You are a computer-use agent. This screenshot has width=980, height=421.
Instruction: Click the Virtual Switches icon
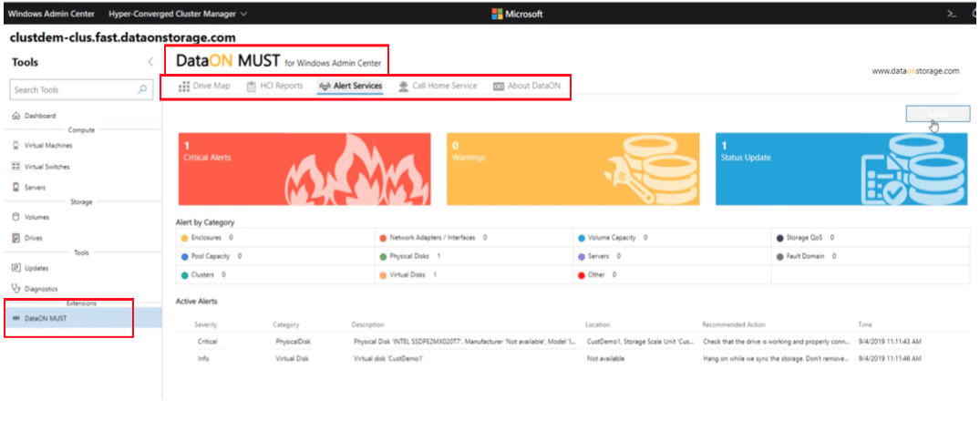pos(16,167)
